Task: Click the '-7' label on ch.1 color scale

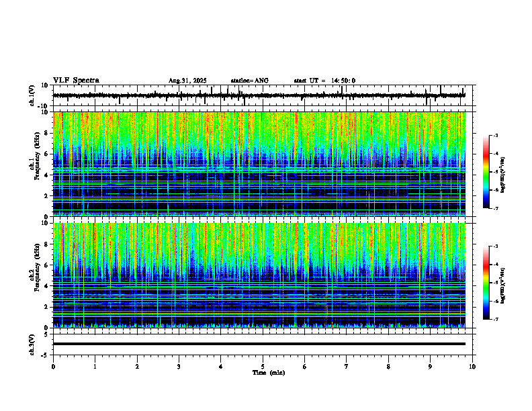Action: click(x=495, y=208)
